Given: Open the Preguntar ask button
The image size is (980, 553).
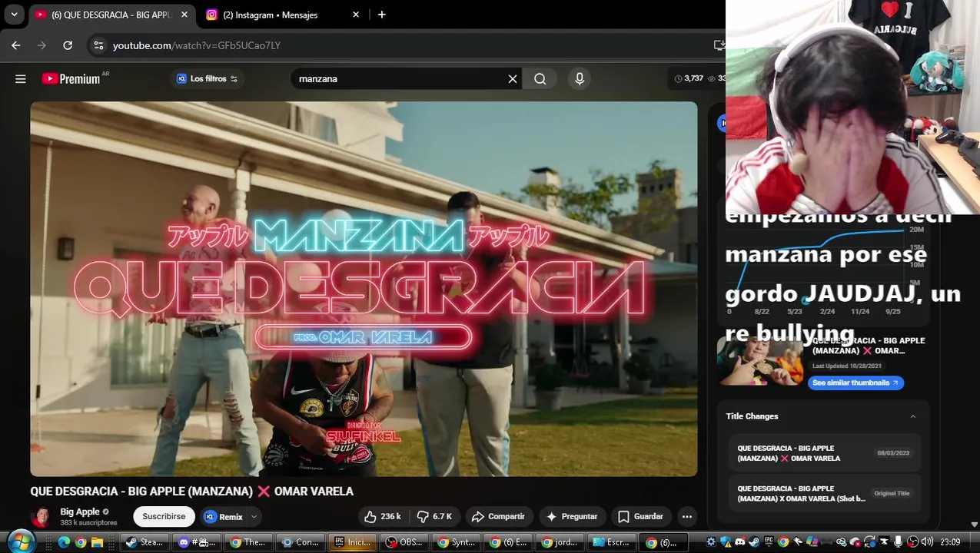Looking at the screenshot, I should (x=571, y=517).
